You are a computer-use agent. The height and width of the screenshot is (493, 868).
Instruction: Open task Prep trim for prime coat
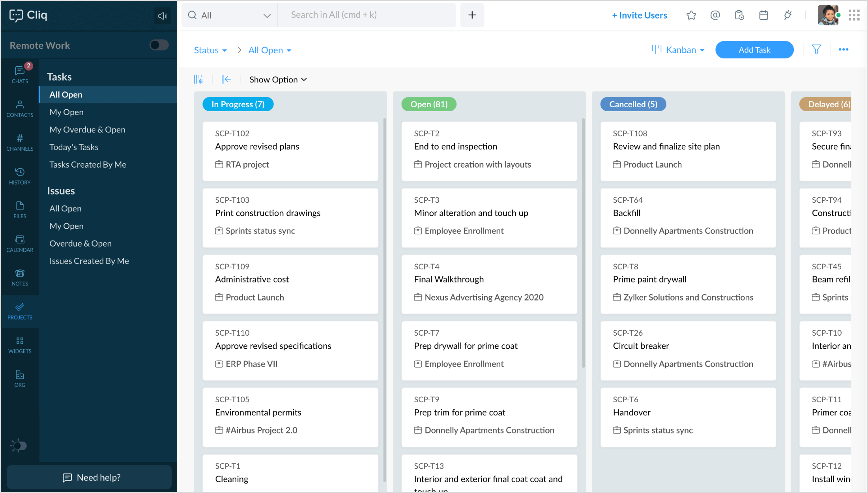pos(489,417)
